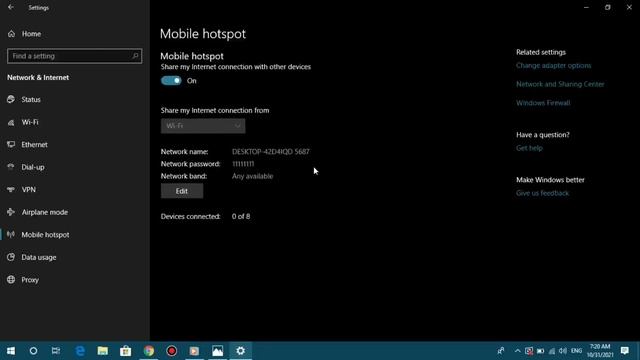Launch Microsoft Edge from taskbar
Screen dimensions: 640x360
click(x=80, y=351)
